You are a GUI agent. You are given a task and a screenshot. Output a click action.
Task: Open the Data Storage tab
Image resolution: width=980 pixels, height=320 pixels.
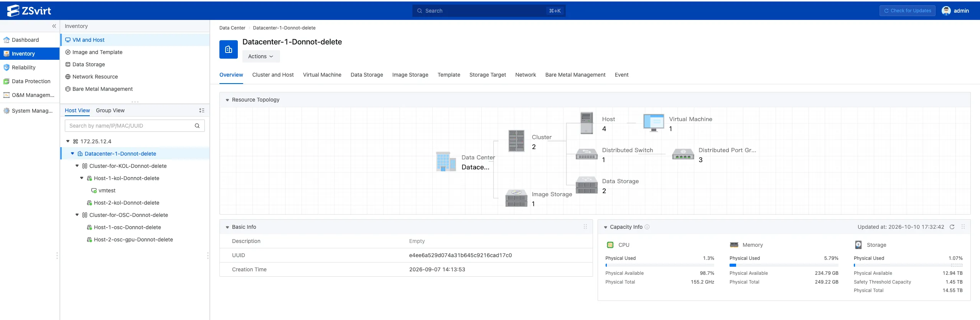click(367, 75)
